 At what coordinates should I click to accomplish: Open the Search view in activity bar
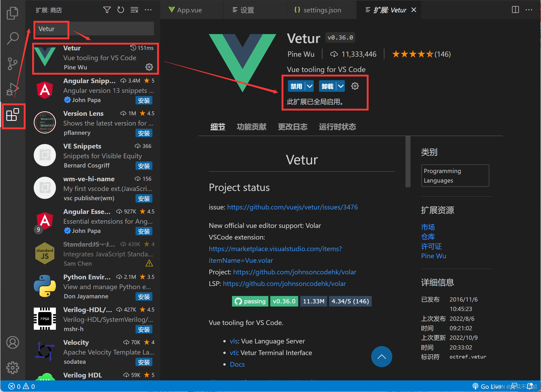tap(12, 38)
